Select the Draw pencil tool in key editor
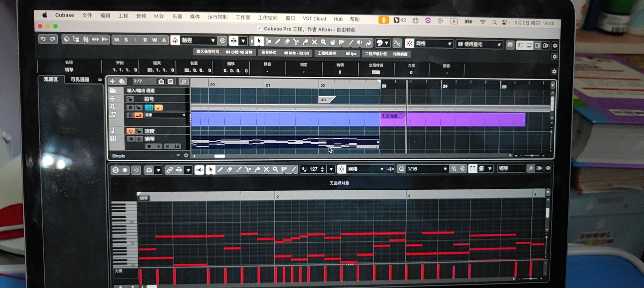 coord(220,170)
